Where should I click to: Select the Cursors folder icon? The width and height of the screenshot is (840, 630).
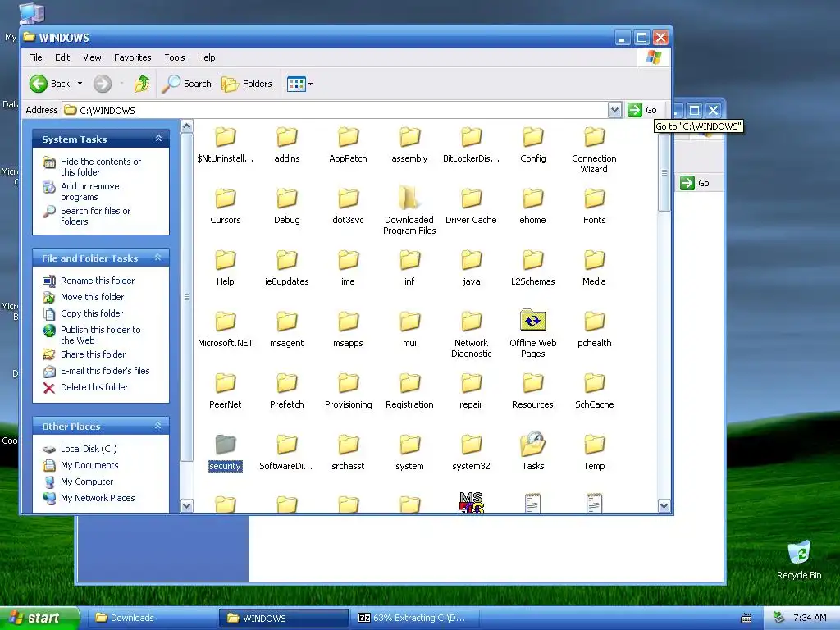(225, 199)
